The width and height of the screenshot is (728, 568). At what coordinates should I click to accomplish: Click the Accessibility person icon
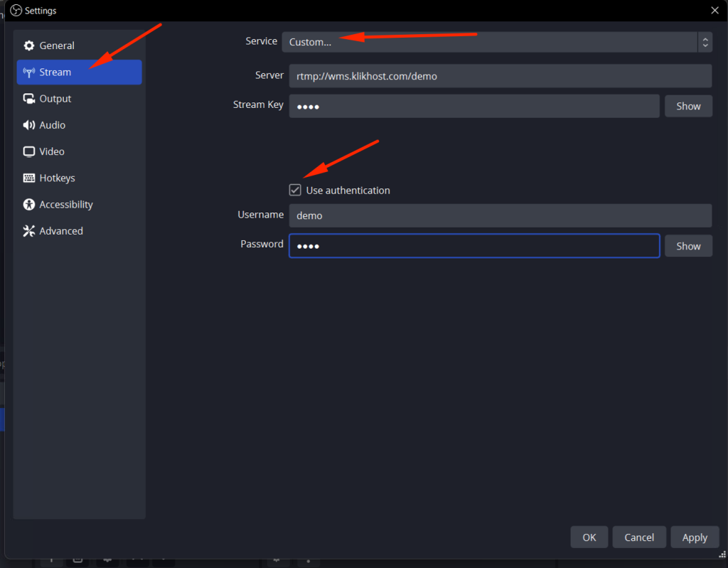pyautogui.click(x=28, y=204)
